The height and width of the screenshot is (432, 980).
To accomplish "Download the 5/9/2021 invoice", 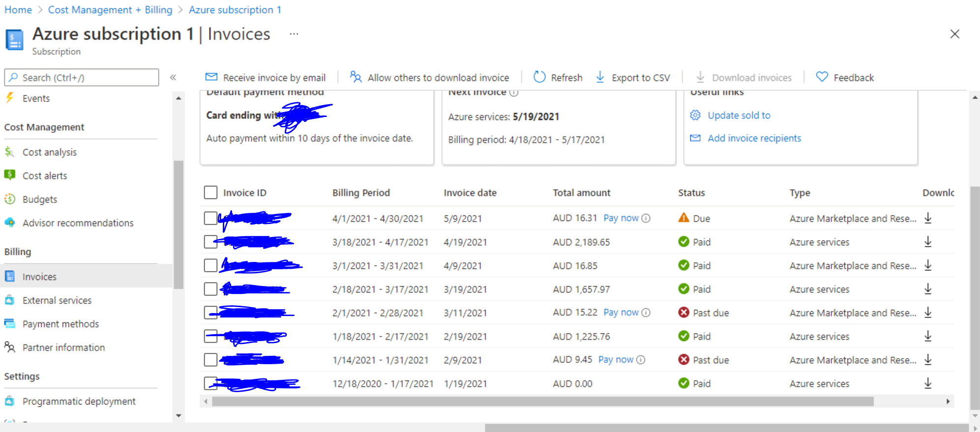I will 928,218.
